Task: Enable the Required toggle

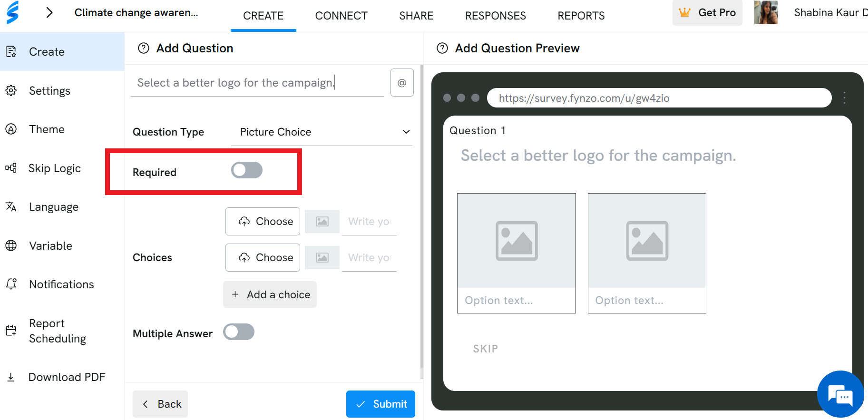Action: [x=247, y=170]
